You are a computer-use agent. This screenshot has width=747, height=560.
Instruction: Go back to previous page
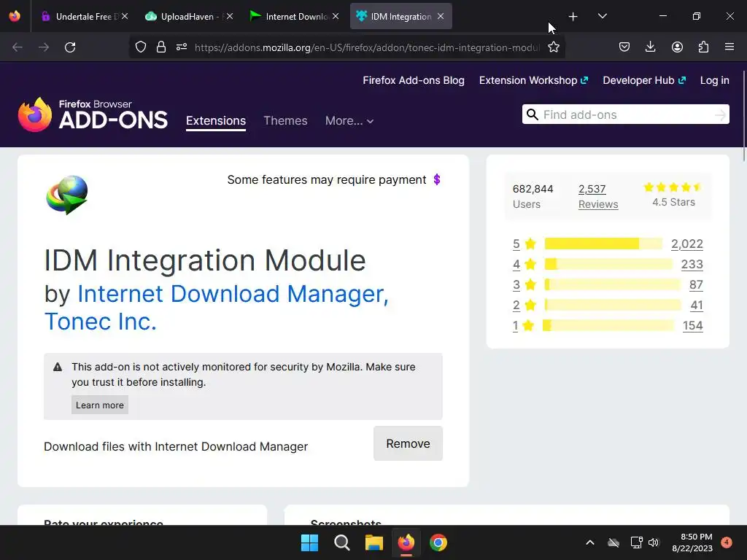click(x=18, y=47)
